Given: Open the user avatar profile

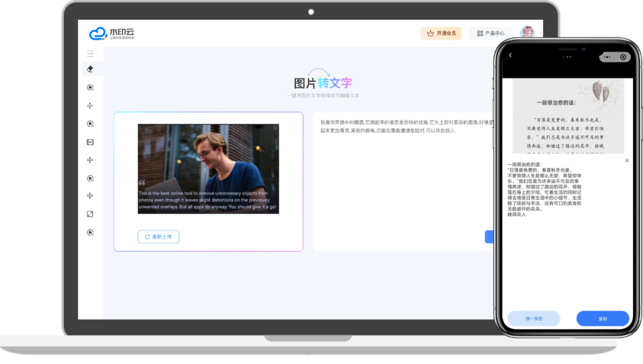Looking at the screenshot, I should point(526,33).
